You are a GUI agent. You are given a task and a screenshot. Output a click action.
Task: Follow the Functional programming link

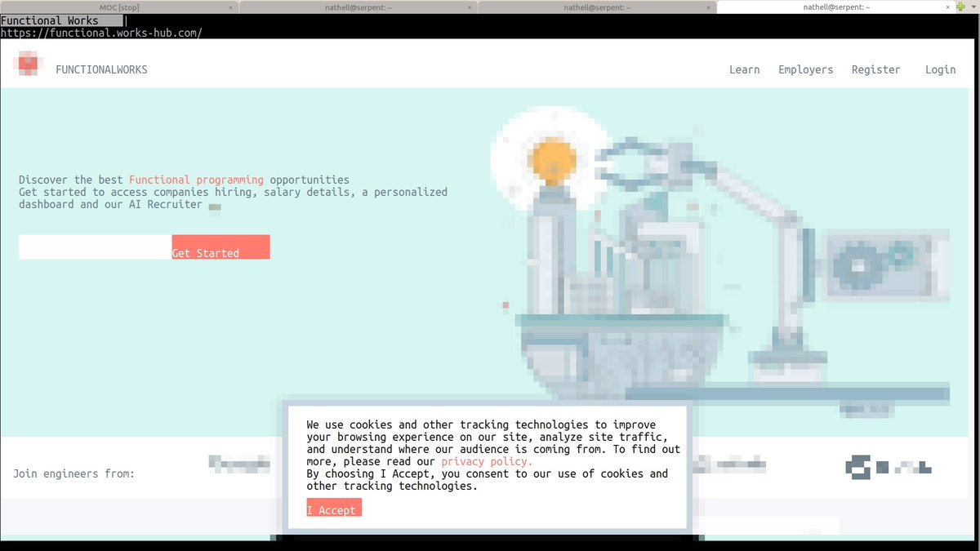196,180
